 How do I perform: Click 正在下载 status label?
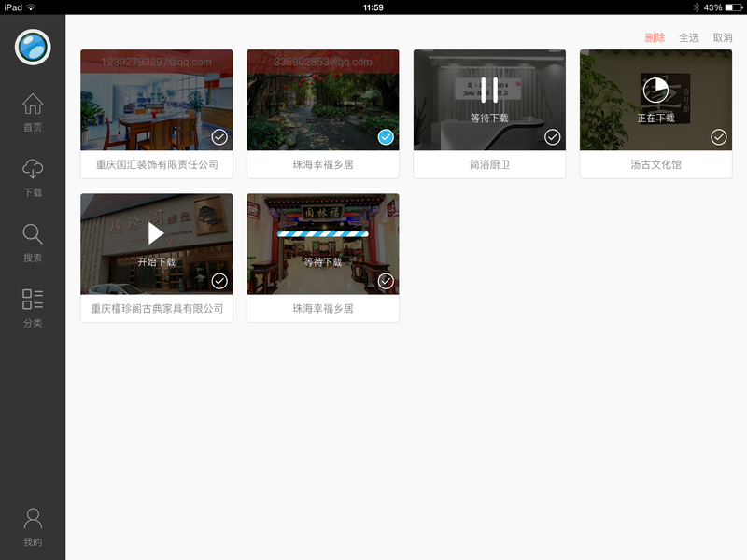pyautogui.click(x=656, y=119)
